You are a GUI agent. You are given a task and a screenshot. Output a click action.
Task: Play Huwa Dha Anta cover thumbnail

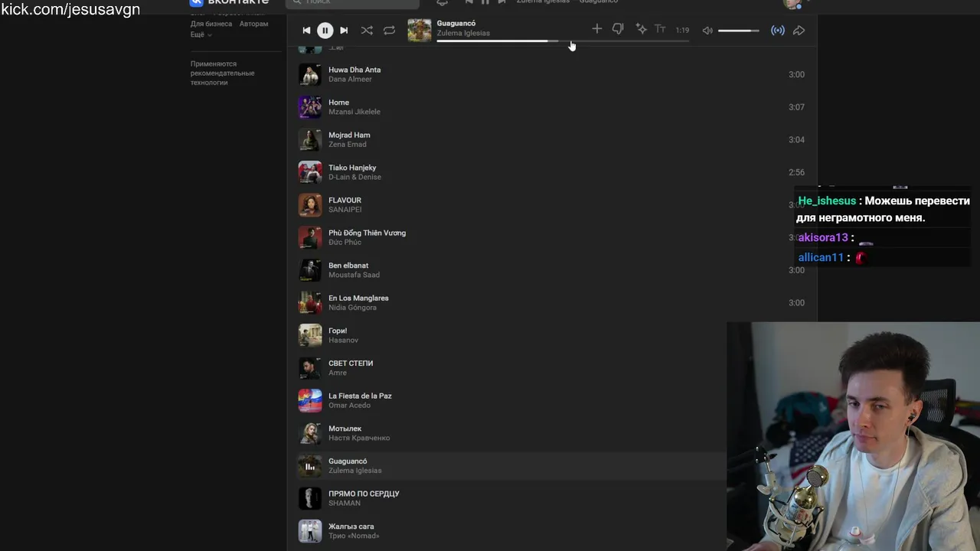click(x=310, y=74)
